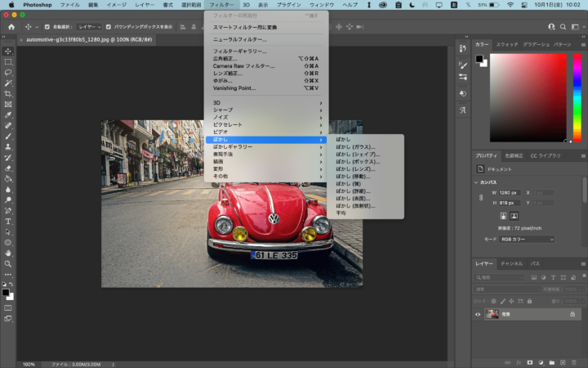Add layer mask icon
588x368 pixels.
pos(530,362)
